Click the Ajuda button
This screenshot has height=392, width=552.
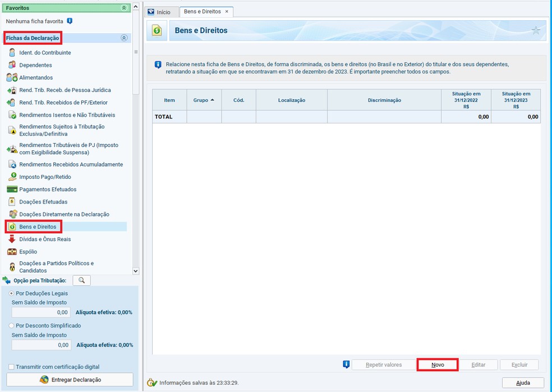523,383
